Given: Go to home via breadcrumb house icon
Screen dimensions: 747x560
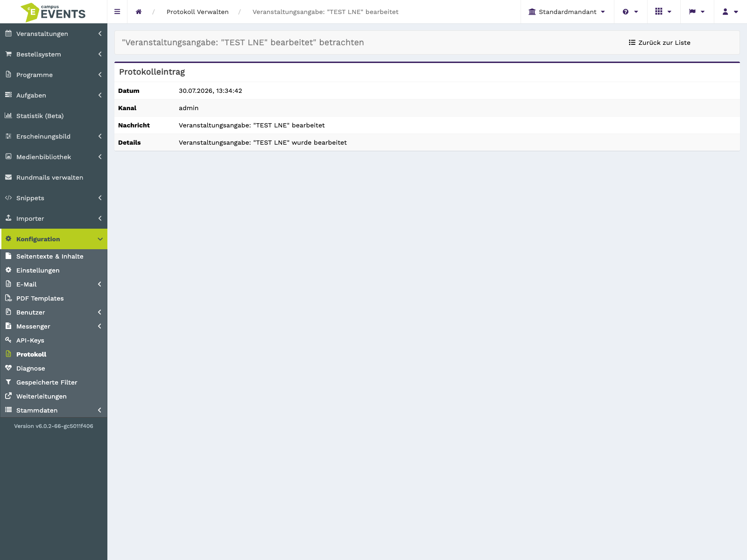Looking at the screenshot, I should pyautogui.click(x=139, y=12).
